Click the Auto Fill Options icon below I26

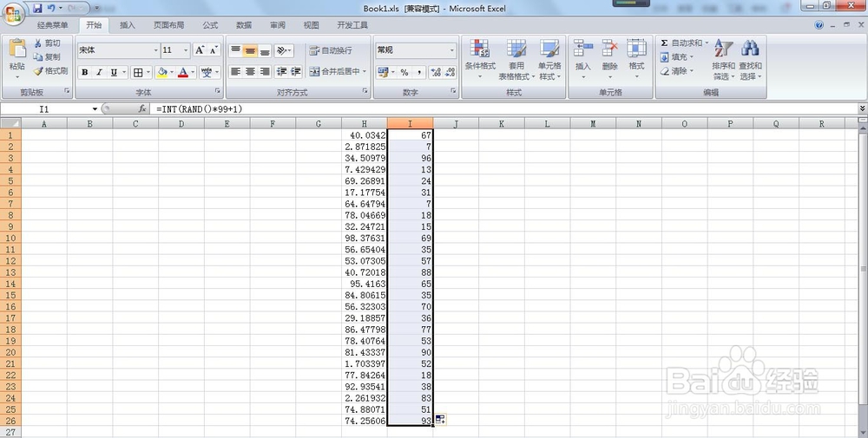coord(440,419)
